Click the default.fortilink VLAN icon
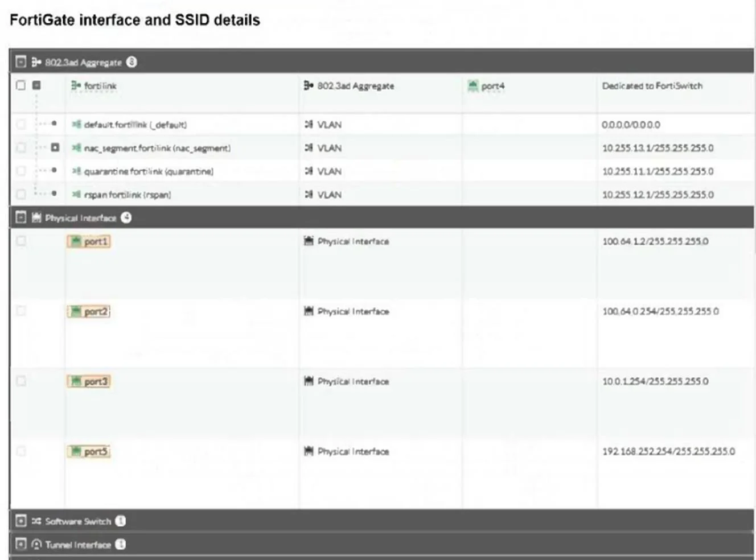 pos(76,124)
